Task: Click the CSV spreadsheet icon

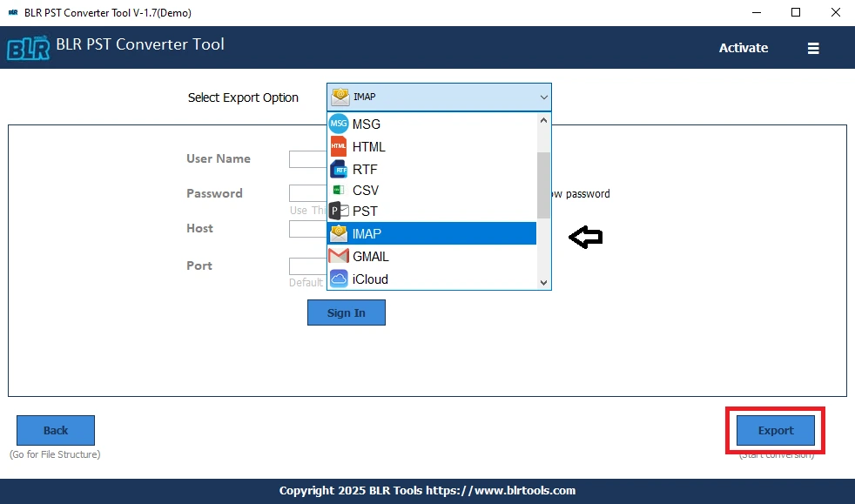Action: tap(339, 190)
